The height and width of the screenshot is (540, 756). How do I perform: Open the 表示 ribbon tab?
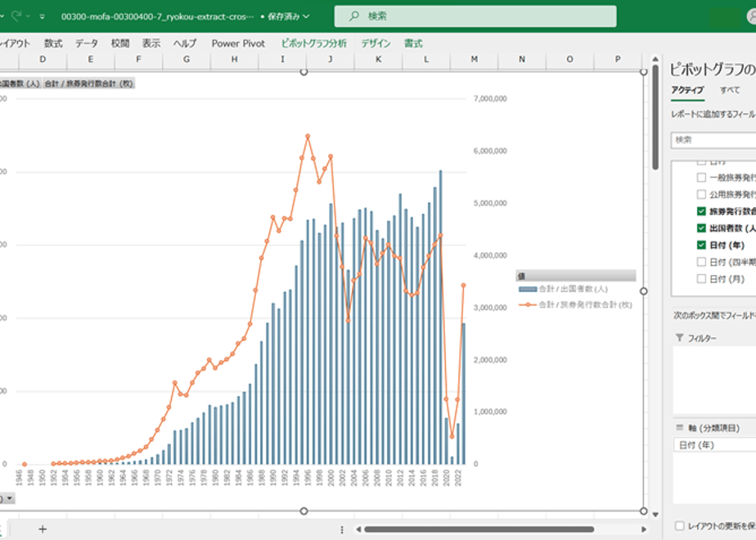coord(151,43)
